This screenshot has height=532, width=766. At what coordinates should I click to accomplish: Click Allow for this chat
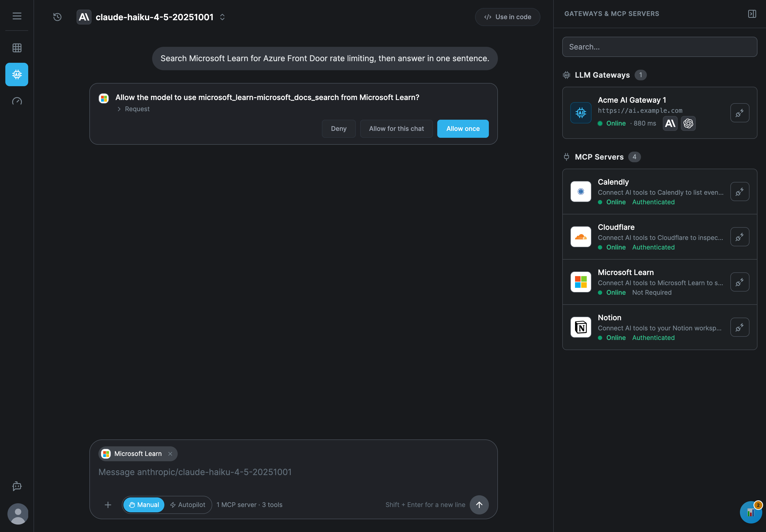[396, 129]
